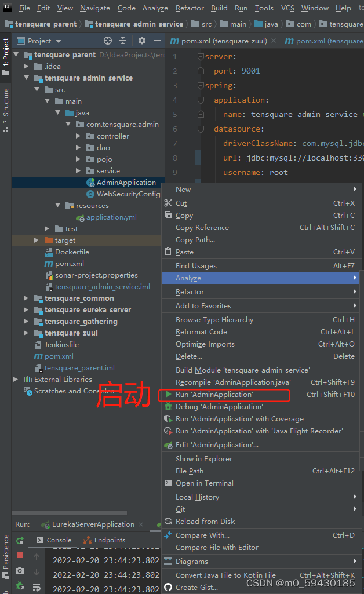The width and height of the screenshot is (364, 594).
Task: Expand the service package
Action: (78, 171)
